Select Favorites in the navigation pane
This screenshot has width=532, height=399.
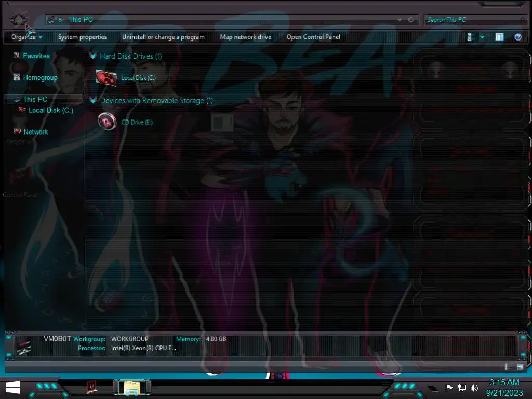tap(36, 56)
